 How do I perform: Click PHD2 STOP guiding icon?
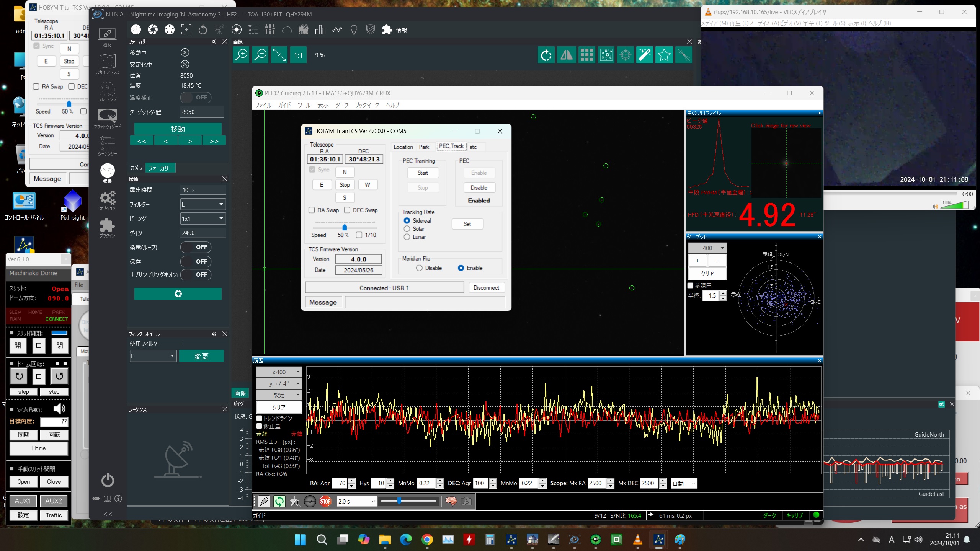coord(325,501)
